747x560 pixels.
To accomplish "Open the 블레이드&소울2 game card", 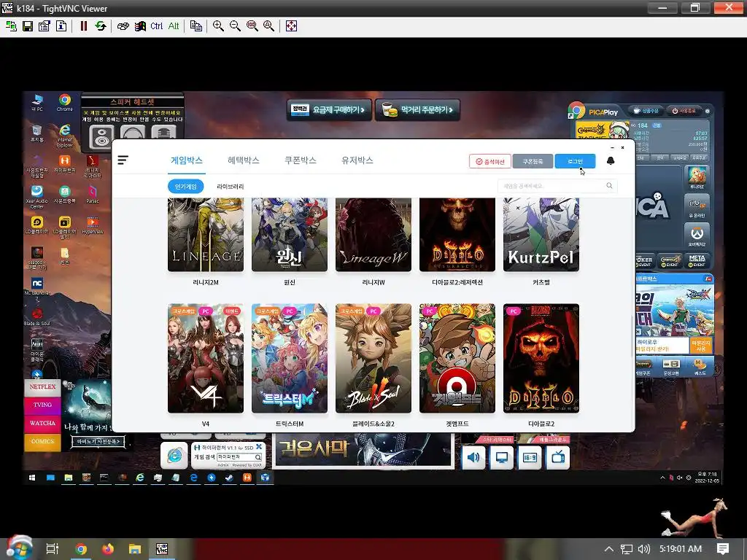I will coord(373,358).
